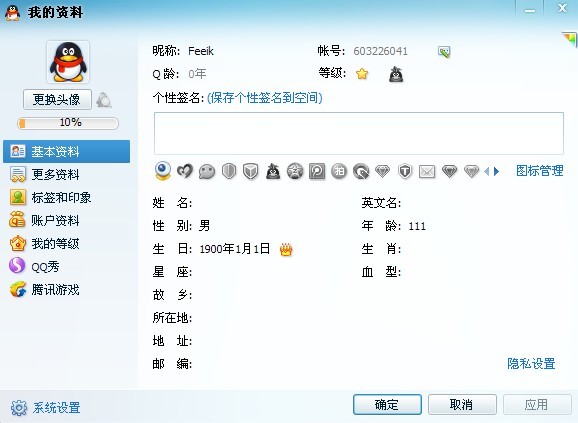Screen dimensions: 578x423
Task: Show previous service icons with left arrow
Action: pyautogui.click(x=487, y=171)
